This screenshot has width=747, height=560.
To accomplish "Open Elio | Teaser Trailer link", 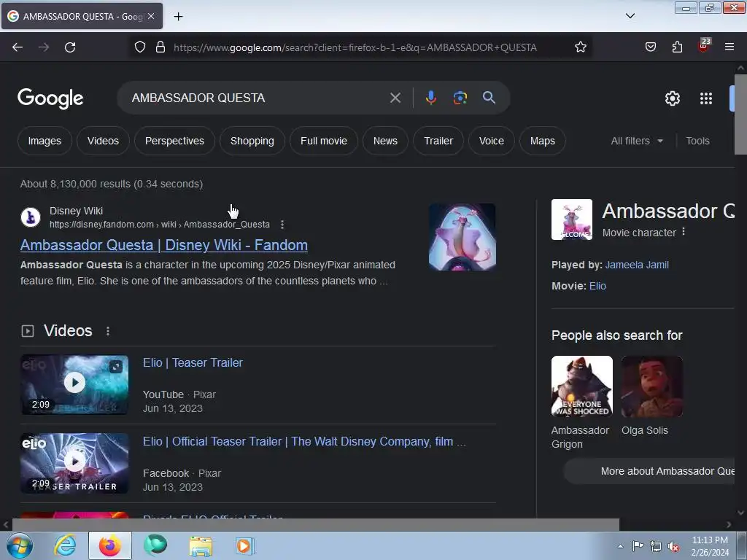I will 193,363.
